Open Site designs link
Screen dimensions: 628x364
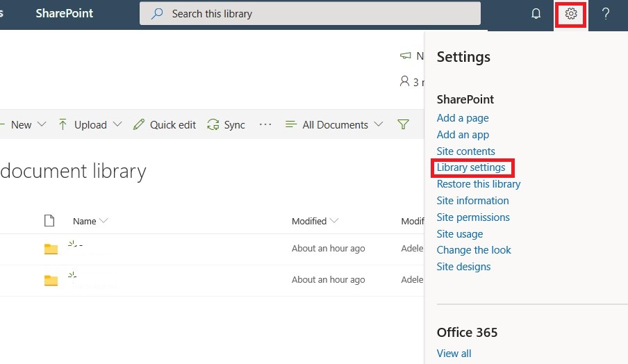click(463, 267)
